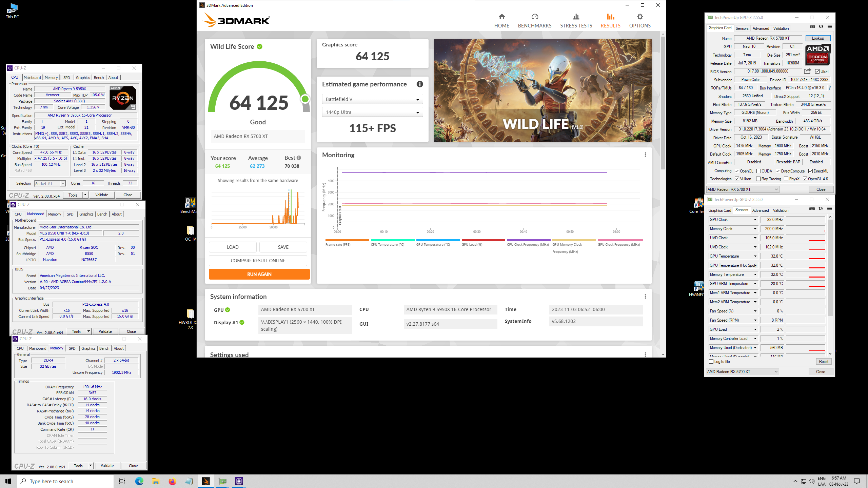Viewport: 868px width, 488px height.
Task: Expand Tools dropdown arrow in CPU-Z CPU window
Action: point(85,195)
